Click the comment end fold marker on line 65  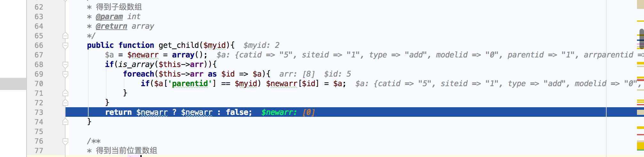tap(65, 36)
